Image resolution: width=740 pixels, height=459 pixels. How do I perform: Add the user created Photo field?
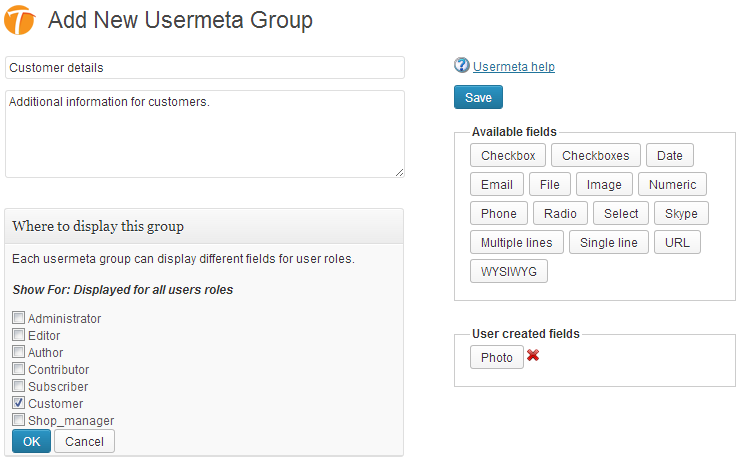(496, 357)
